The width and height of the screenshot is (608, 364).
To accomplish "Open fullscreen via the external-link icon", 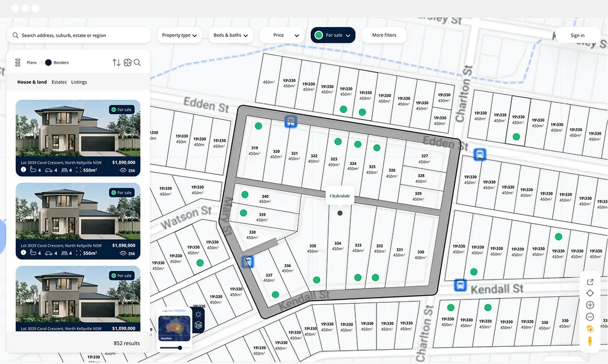I will tap(590, 281).
